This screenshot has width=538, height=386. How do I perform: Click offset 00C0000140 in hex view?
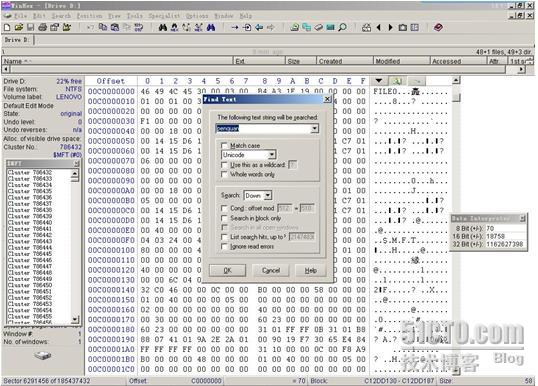[x=111, y=290]
